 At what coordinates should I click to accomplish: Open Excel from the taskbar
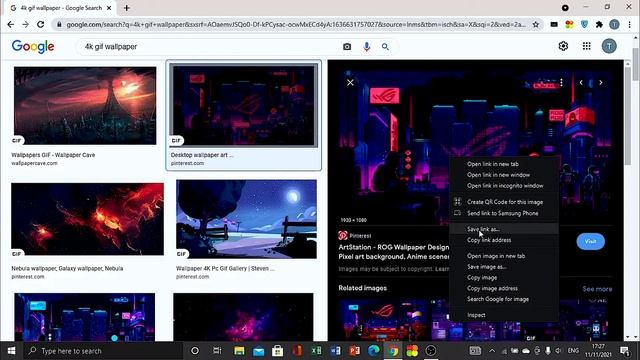point(316,351)
